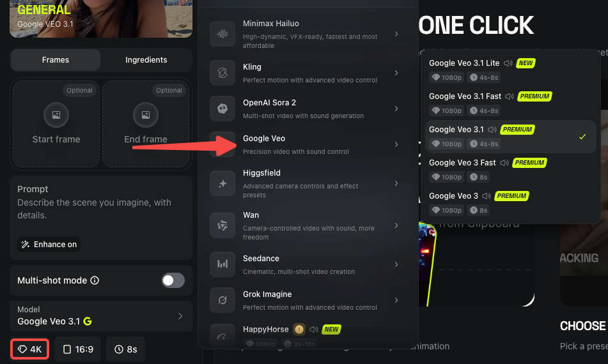
Task: Open the Model Google Veo 3.1 selector
Action: pyautogui.click(x=101, y=316)
